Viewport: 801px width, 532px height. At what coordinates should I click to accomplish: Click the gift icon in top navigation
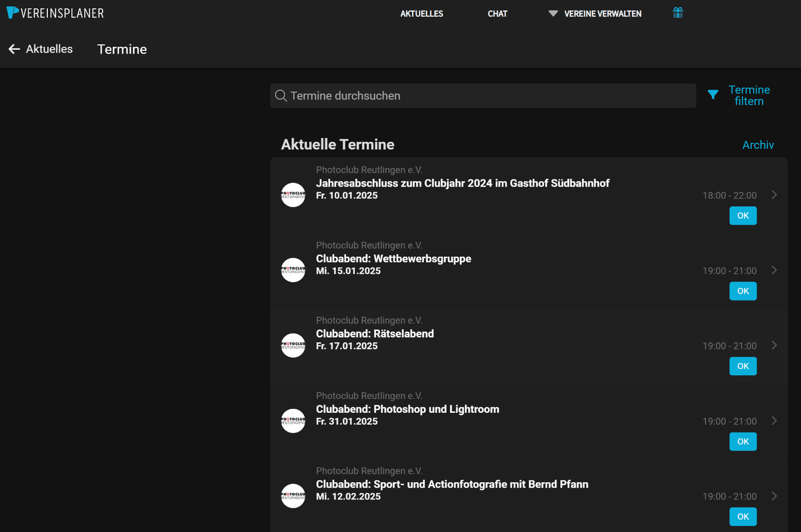(x=678, y=13)
